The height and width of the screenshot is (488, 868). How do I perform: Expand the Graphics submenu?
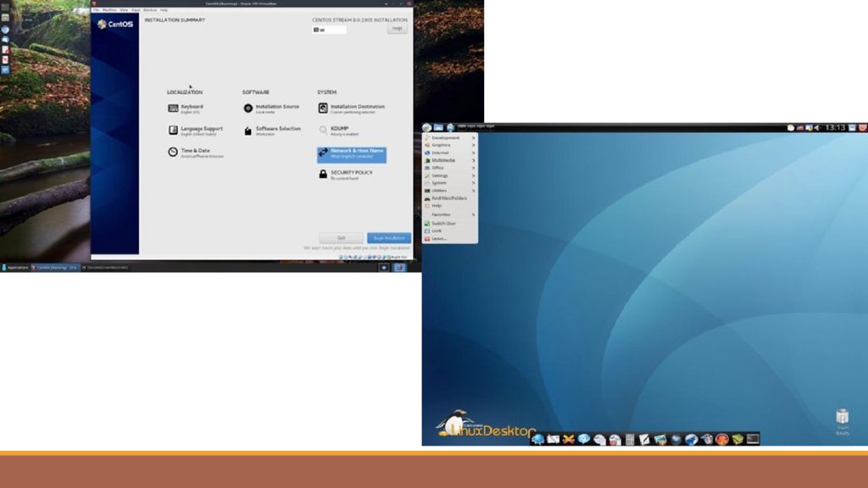(449, 145)
